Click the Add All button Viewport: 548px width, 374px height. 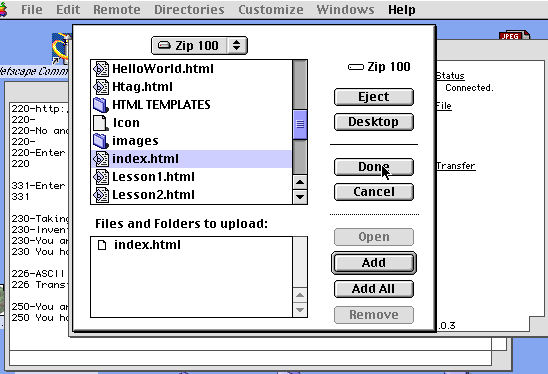pyautogui.click(x=374, y=289)
